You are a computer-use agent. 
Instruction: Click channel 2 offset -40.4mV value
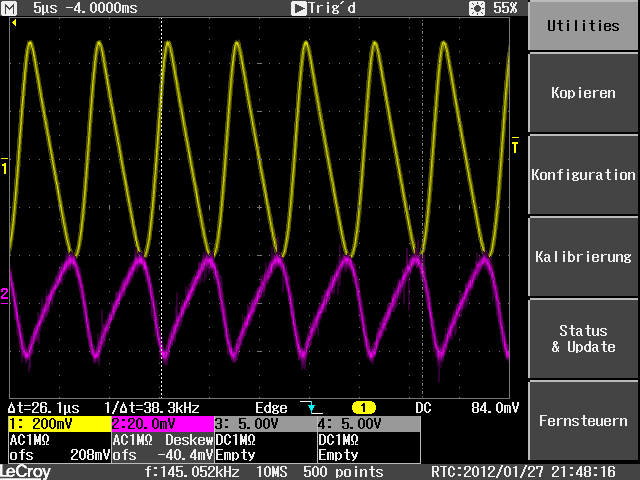(185, 455)
